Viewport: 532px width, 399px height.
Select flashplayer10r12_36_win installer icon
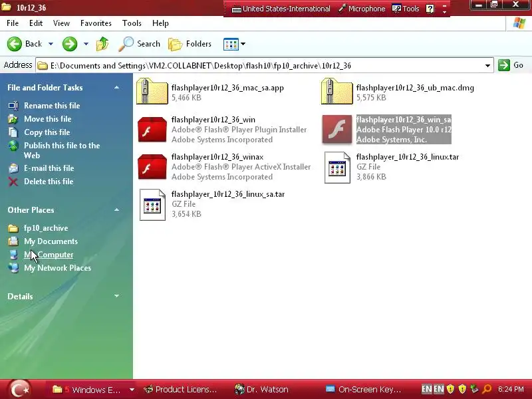[152, 129]
